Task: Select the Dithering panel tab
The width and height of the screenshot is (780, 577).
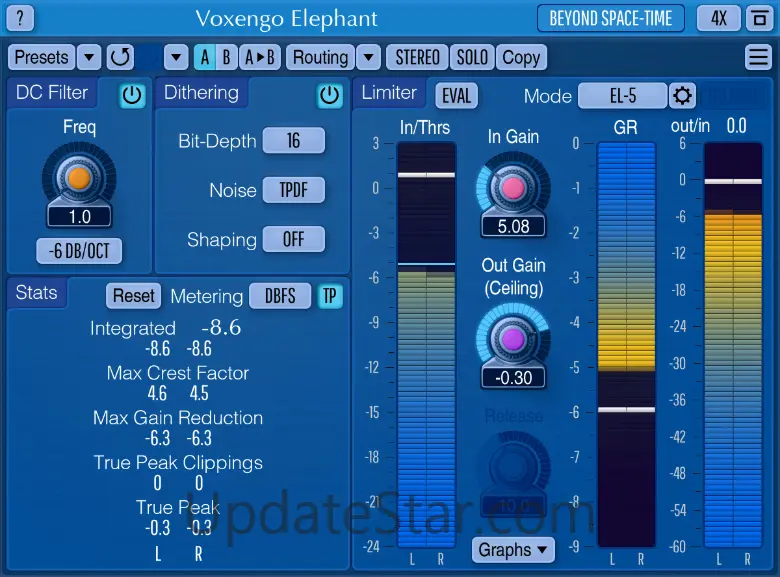Action: 201,93
